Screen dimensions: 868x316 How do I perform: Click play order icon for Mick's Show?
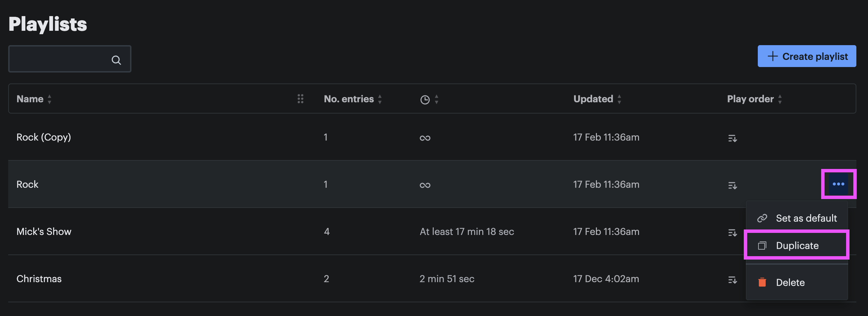(x=732, y=233)
